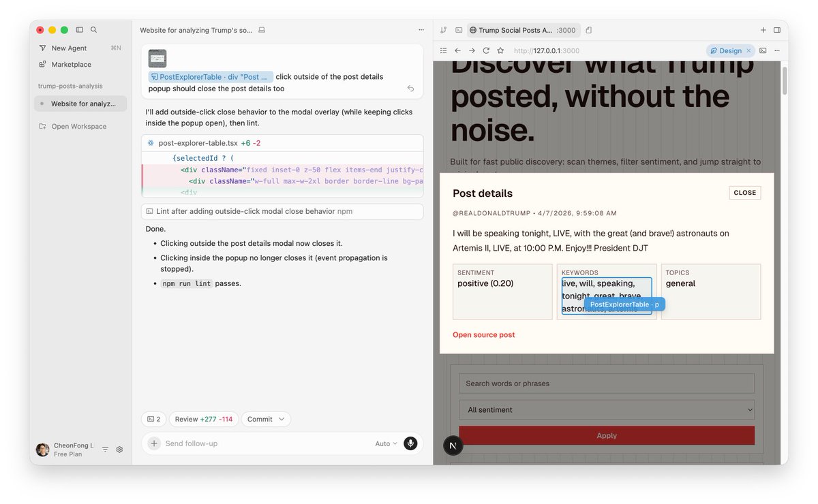Click 'npm run lint' inline code text
This screenshot has width=818, height=504.
tap(187, 283)
